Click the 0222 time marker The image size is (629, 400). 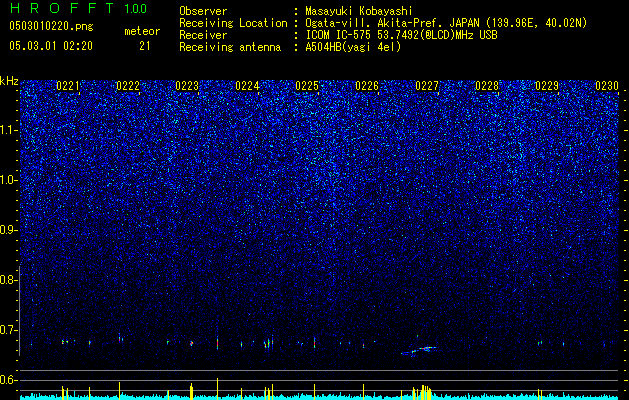pos(128,86)
